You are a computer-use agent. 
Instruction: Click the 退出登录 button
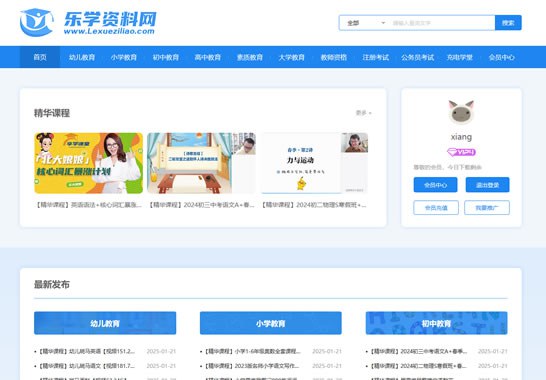coord(488,185)
